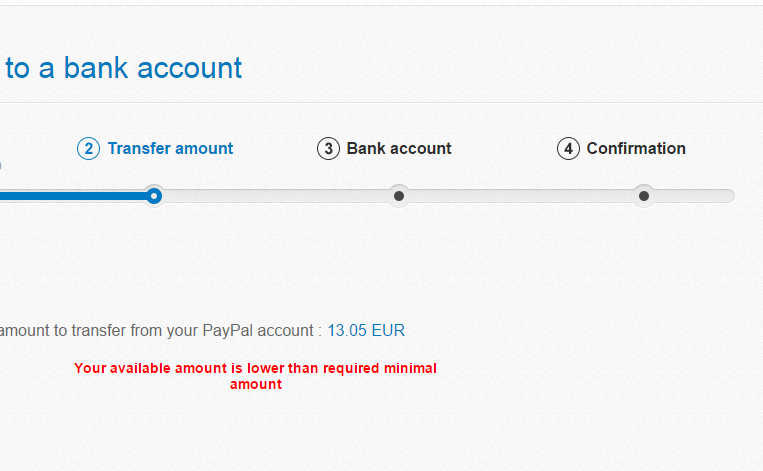The width and height of the screenshot is (763, 471).
Task: Select the blue ring marker on progress bar
Action: [x=154, y=196]
